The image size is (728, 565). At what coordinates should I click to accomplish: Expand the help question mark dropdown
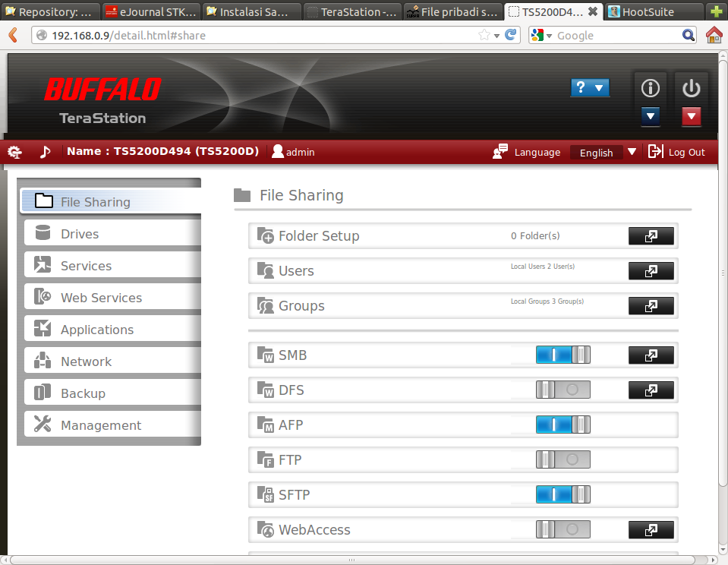pos(590,88)
